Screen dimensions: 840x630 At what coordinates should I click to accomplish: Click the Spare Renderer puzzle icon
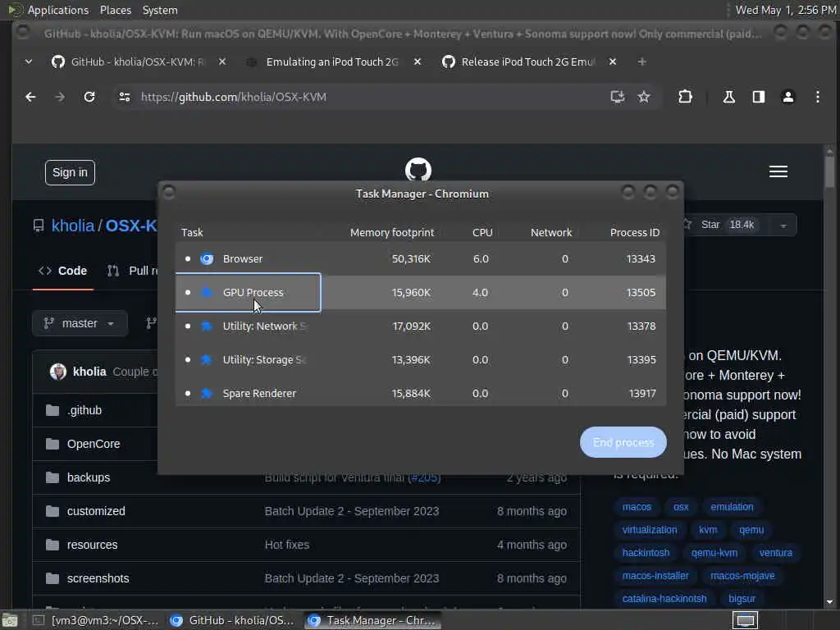207,393
